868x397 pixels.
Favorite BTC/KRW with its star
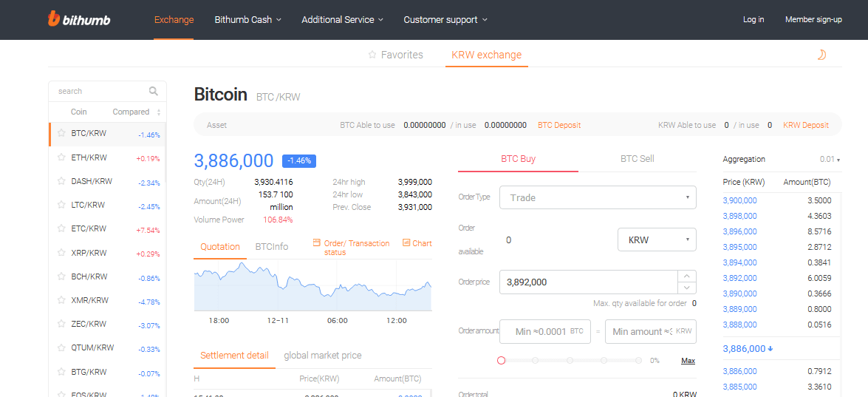pos(61,133)
